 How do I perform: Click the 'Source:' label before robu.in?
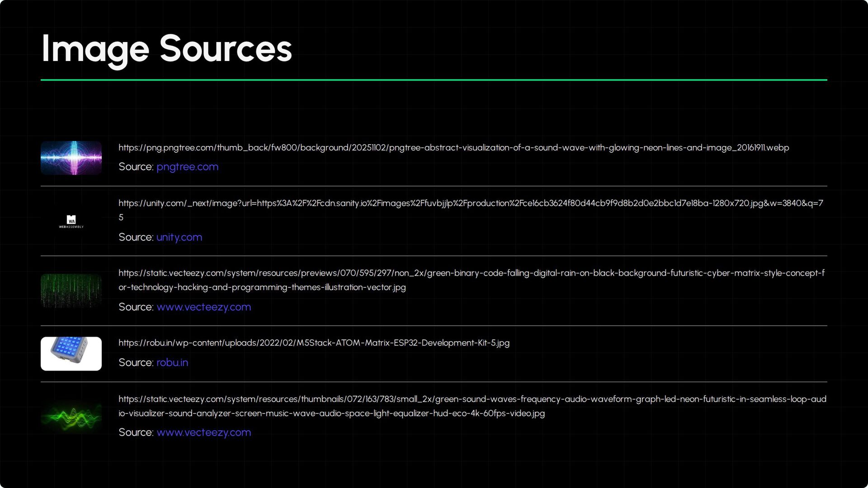(x=136, y=363)
